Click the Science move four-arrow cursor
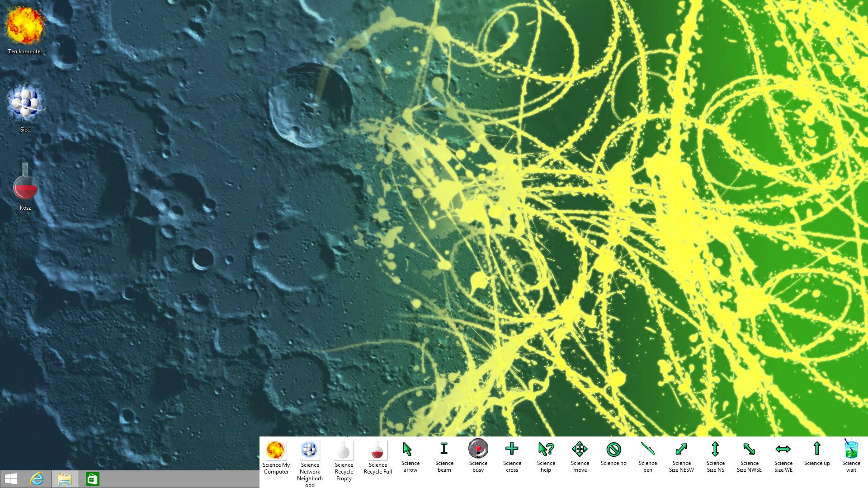 tap(580, 449)
